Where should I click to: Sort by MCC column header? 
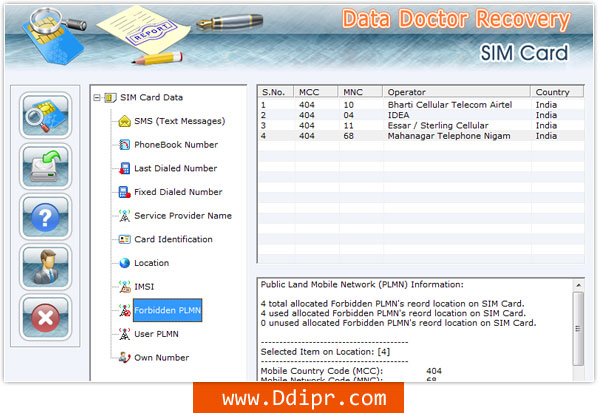coord(315,92)
